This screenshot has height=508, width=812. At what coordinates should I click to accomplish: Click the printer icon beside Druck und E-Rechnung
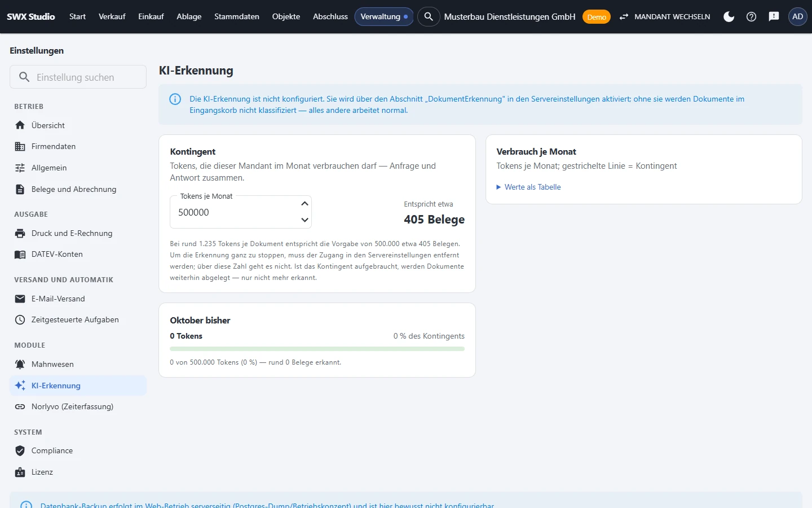pyautogui.click(x=20, y=233)
